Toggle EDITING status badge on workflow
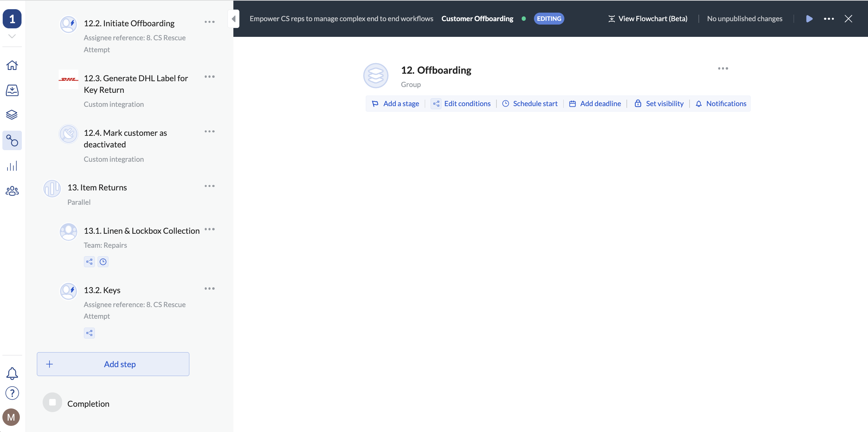The image size is (868, 432). pyautogui.click(x=549, y=18)
